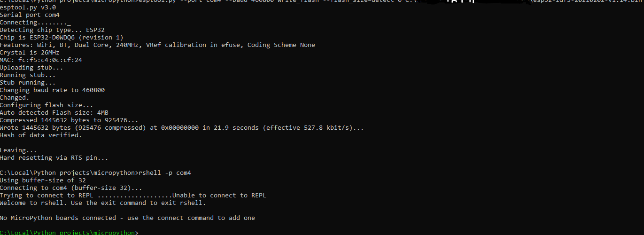Click the 'Compressed 1445632 bytes to 925476...' line
The width and height of the screenshot is (644, 235).
pyautogui.click(x=70, y=120)
